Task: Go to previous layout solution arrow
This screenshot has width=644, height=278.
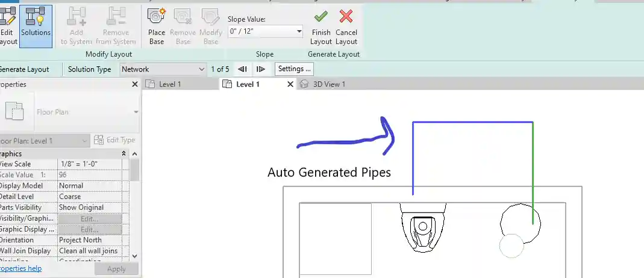Action: pyautogui.click(x=242, y=69)
